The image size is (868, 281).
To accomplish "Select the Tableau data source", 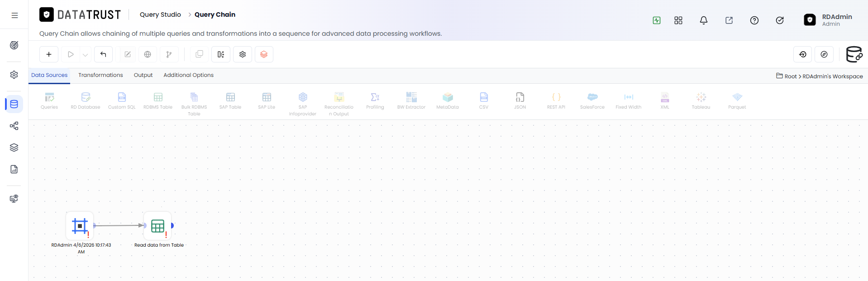I will pyautogui.click(x=701, y=101).
